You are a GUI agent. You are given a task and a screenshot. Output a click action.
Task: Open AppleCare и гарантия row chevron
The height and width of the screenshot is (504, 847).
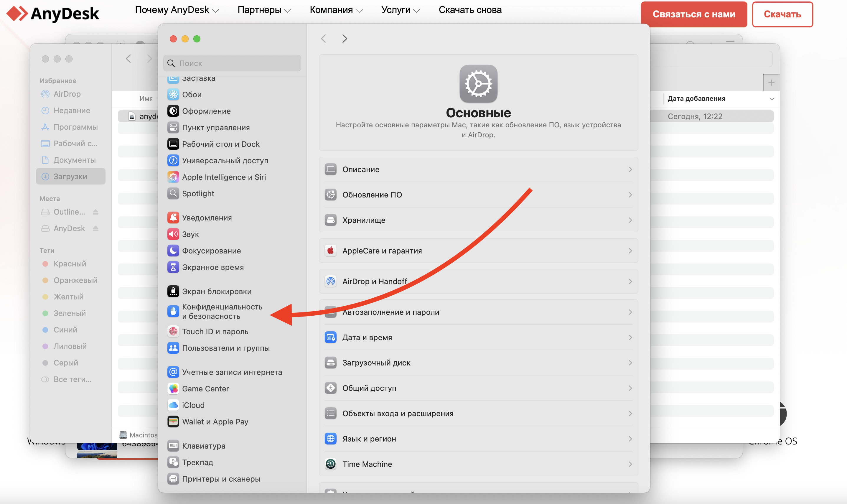coord(630,251)
